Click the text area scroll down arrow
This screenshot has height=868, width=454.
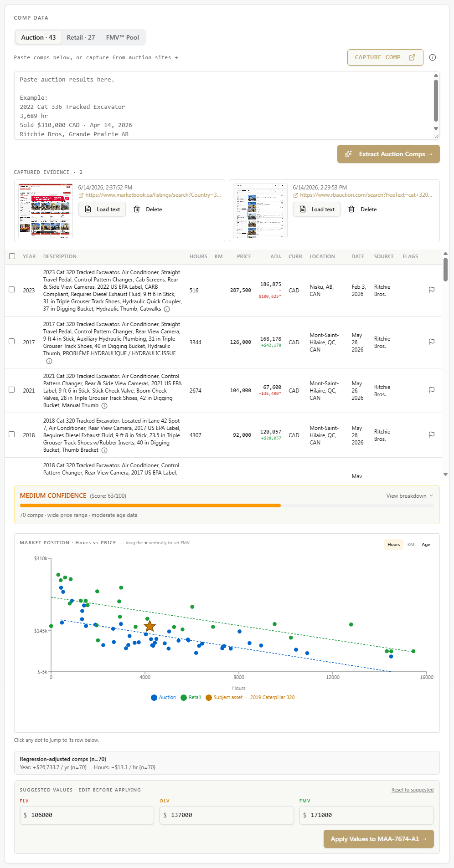[436, 129]
